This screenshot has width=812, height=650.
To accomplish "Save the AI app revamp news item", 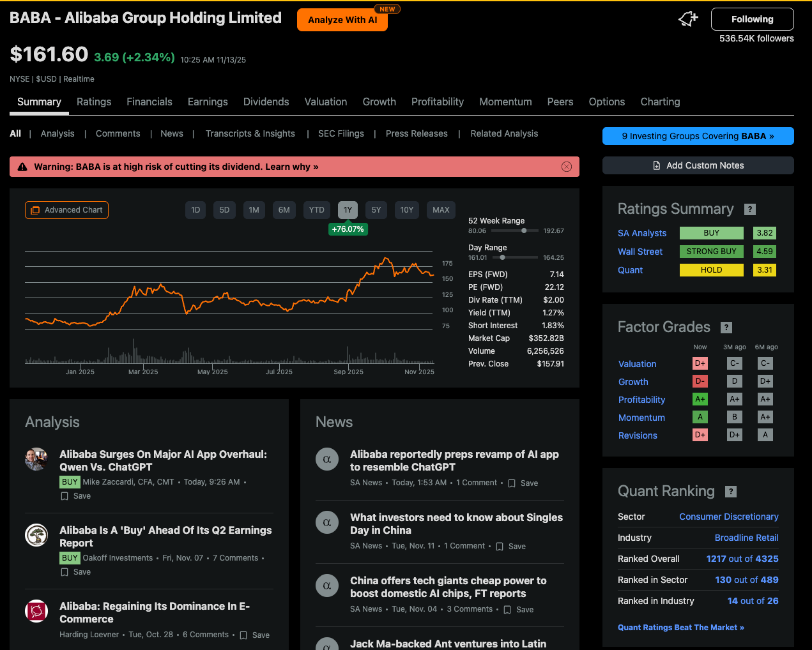I will coord(523,483).
